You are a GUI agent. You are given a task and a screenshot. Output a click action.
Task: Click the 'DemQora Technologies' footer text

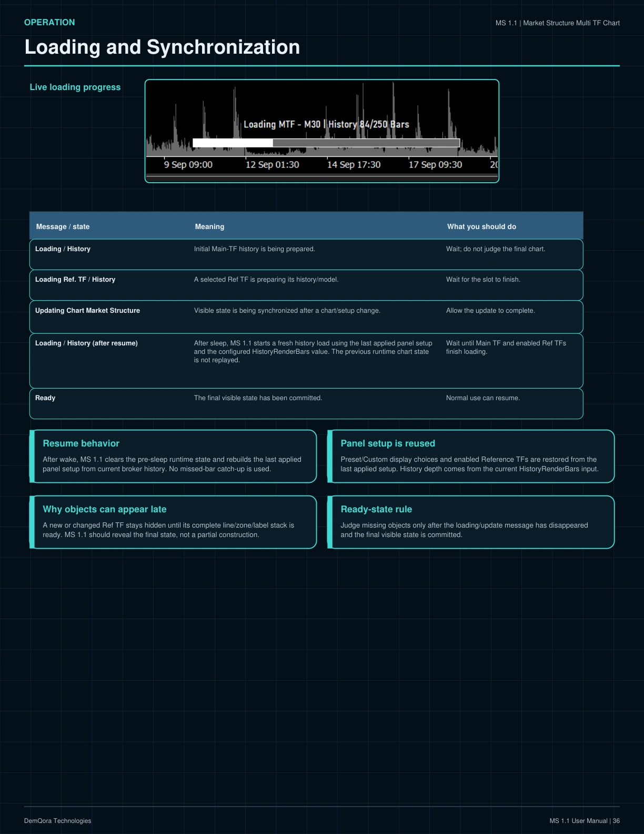(x=58, y=821)
